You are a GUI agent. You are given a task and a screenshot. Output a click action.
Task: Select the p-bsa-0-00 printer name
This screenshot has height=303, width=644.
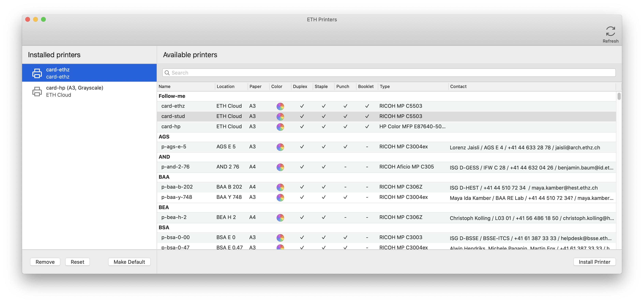[x=175, y=238]
